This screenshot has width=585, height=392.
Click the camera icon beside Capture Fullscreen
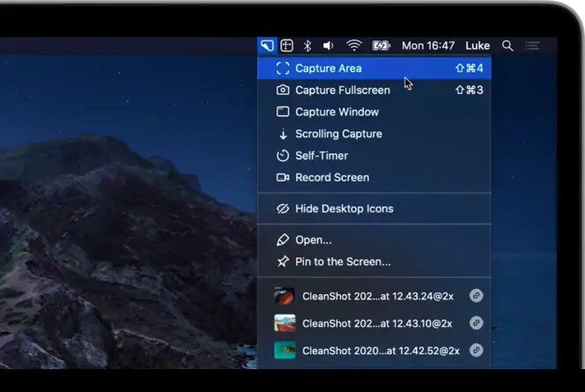point(283,90)
